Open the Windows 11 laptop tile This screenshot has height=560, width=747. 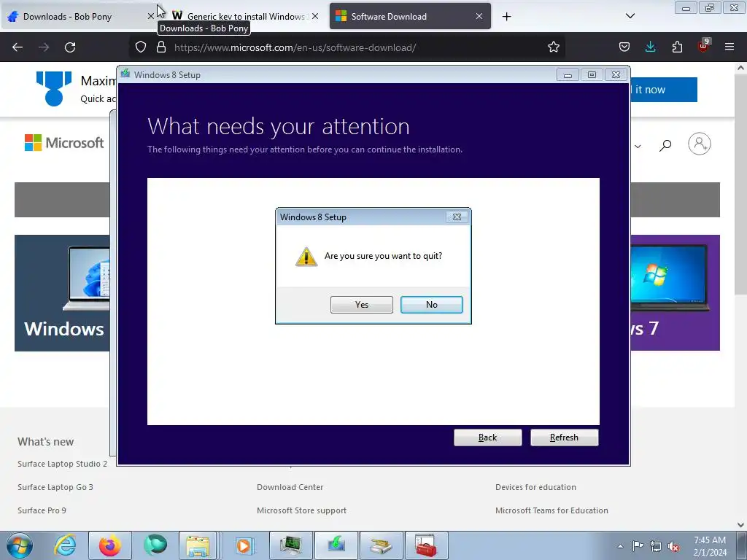point(63,293)
